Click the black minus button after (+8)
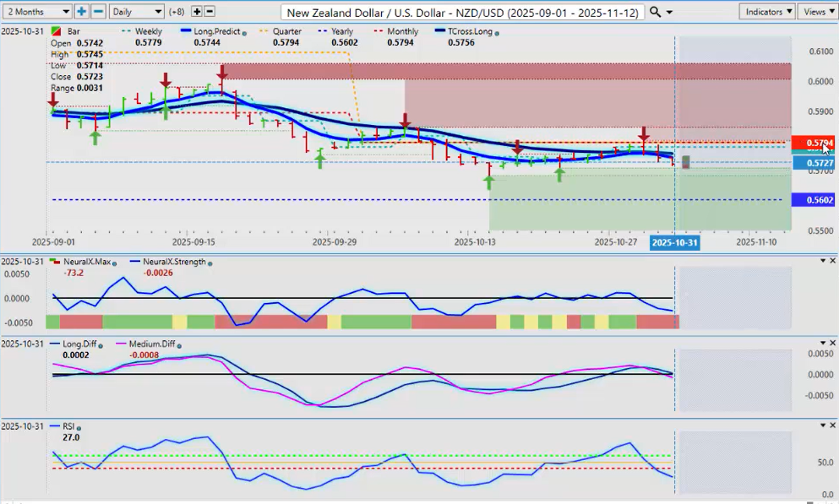The image size is (839, 504). pos(210,12)
